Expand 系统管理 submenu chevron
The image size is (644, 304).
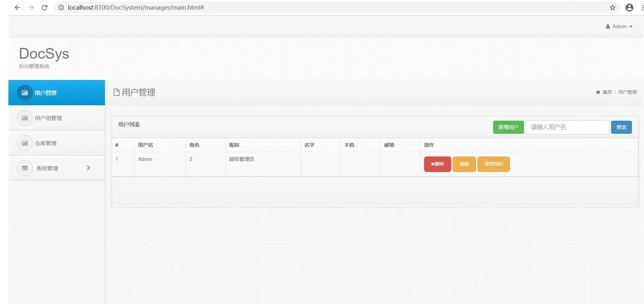pos(89,168)
